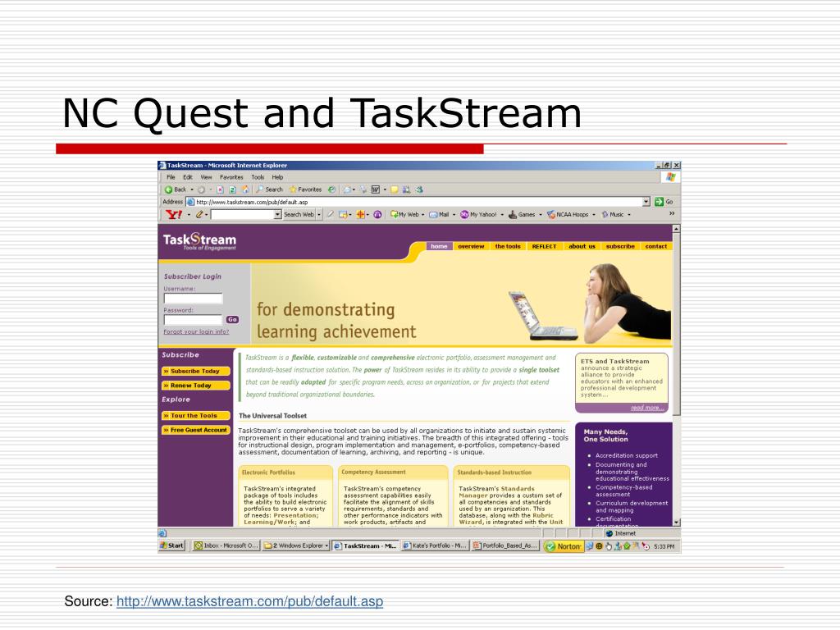Screen dimensions: 840x630
Task: Click the Subscribe Today button
Action: (x=195, y=372)
